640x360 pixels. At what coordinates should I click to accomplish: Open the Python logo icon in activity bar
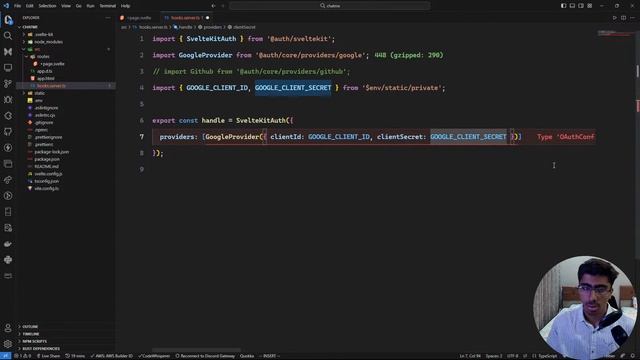coord(8,260)
